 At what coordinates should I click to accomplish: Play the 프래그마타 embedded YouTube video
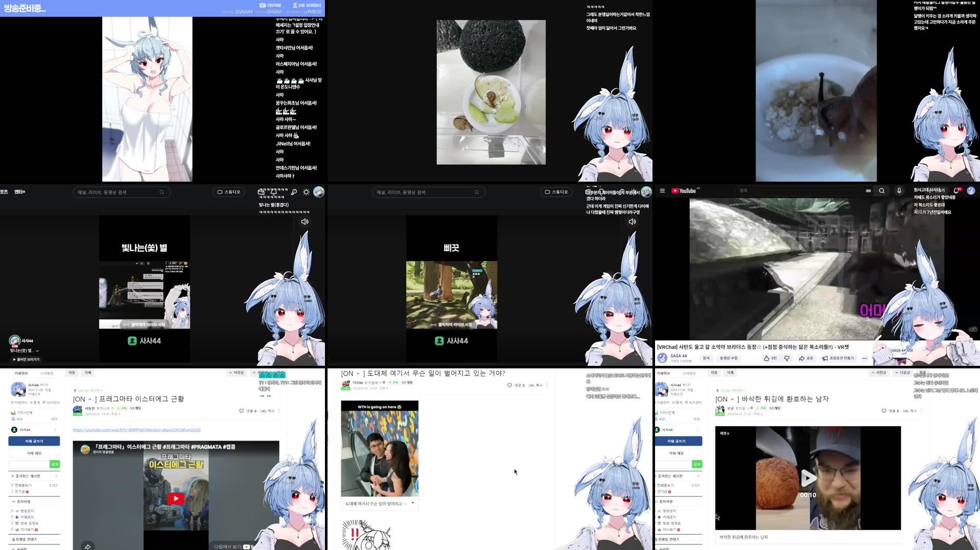(x=176, y=498)
